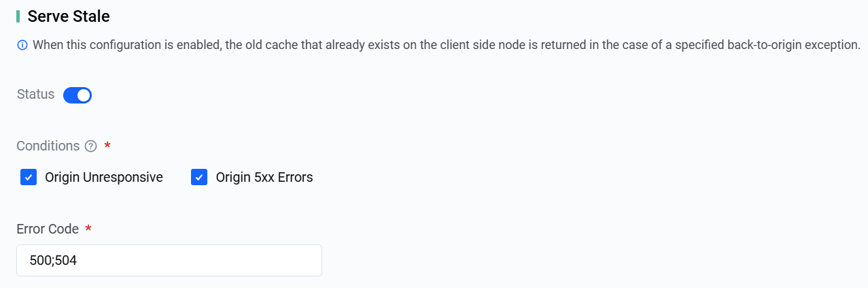
Task: Select the Origin Unresponsive label text
Action: coord(104,178)
